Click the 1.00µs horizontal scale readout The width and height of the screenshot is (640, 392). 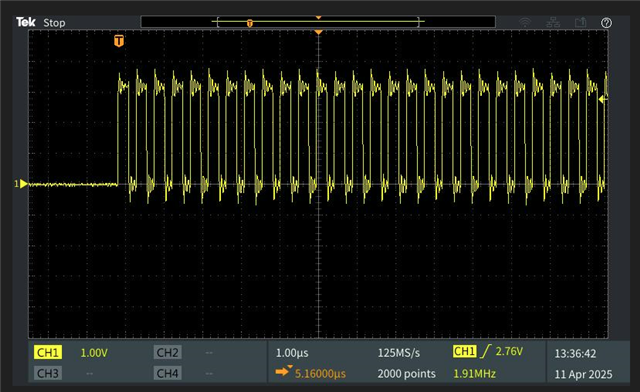pos(292,353)
